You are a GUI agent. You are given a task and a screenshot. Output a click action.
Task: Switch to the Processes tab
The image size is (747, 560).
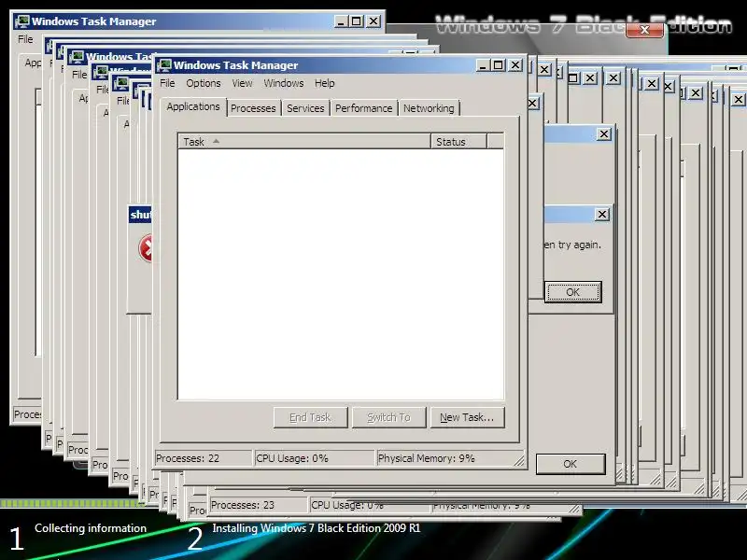pos(253,108)
